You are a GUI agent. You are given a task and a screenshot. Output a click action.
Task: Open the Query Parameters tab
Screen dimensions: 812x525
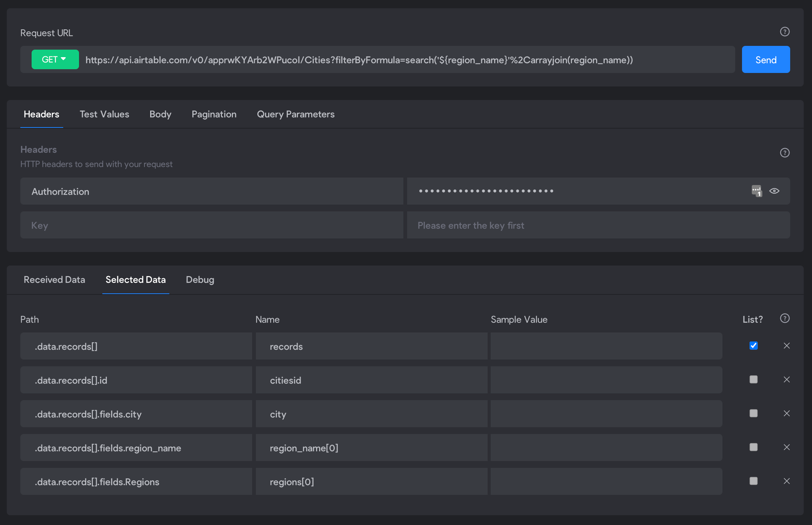tap(296, 114)
